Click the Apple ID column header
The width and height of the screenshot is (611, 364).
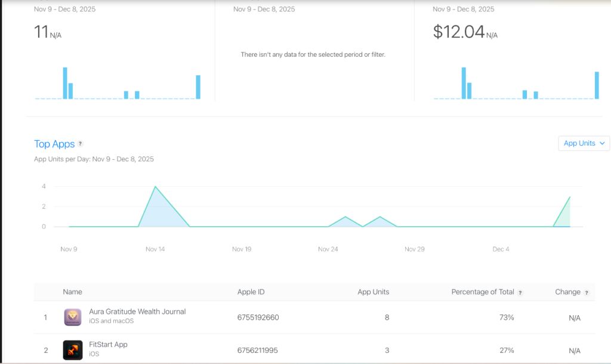pos(251,292)
